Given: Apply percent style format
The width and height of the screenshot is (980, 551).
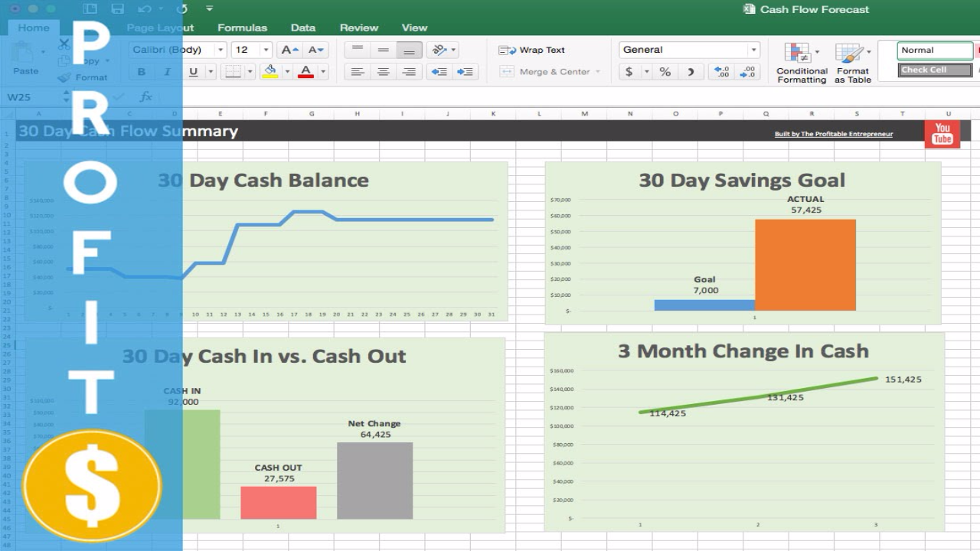Looking at the screenshot, I should click(x=665, y=71).
